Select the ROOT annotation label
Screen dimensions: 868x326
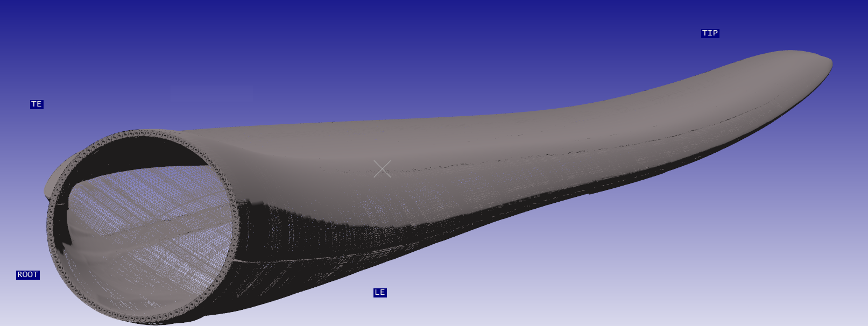[27, 275]
